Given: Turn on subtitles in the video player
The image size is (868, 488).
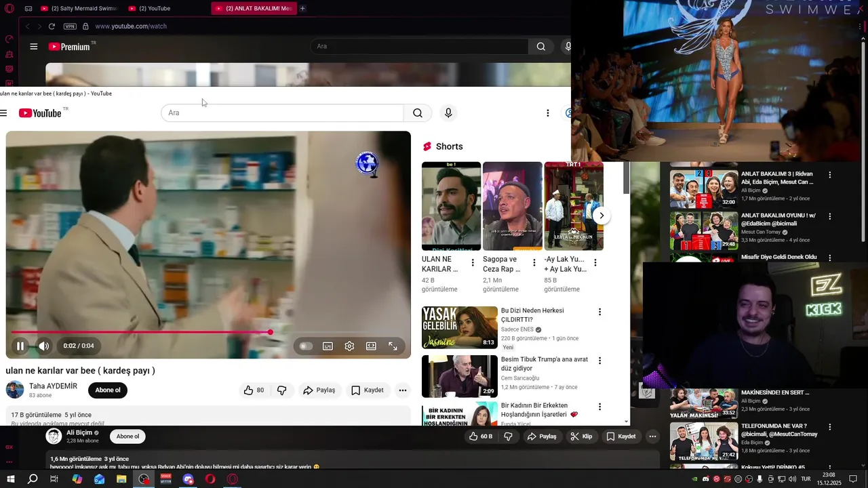Looking at the screenshot, I should click(328, 346).
